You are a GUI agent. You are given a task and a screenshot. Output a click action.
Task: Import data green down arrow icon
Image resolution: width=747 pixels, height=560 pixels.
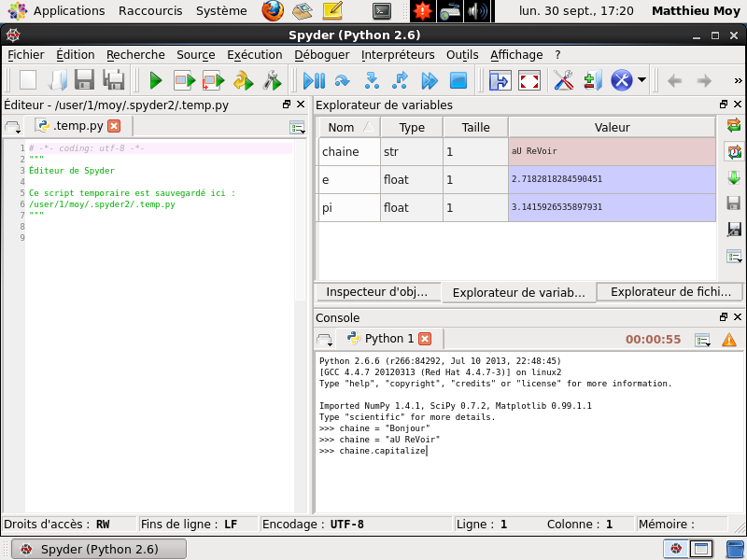coord(734,177)
